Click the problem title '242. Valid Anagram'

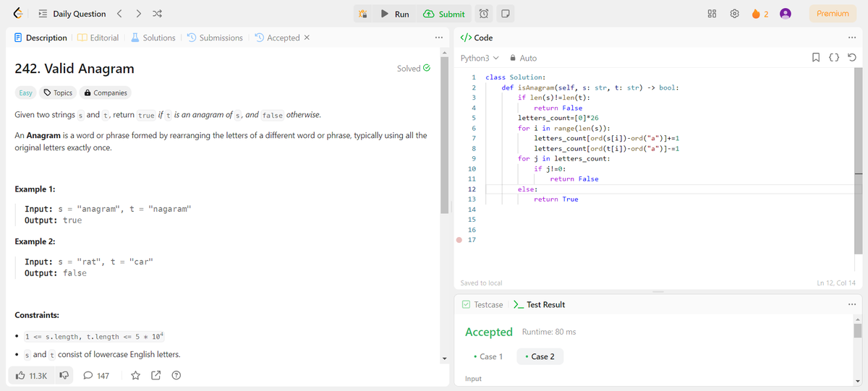[75, 69]
